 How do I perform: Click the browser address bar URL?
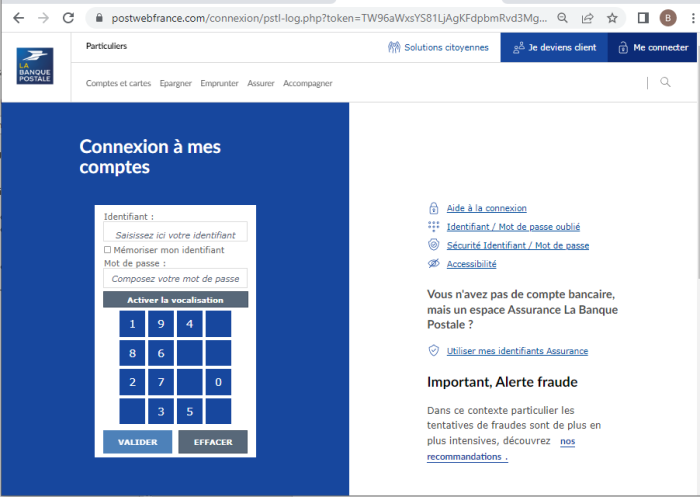click(329, 18)
